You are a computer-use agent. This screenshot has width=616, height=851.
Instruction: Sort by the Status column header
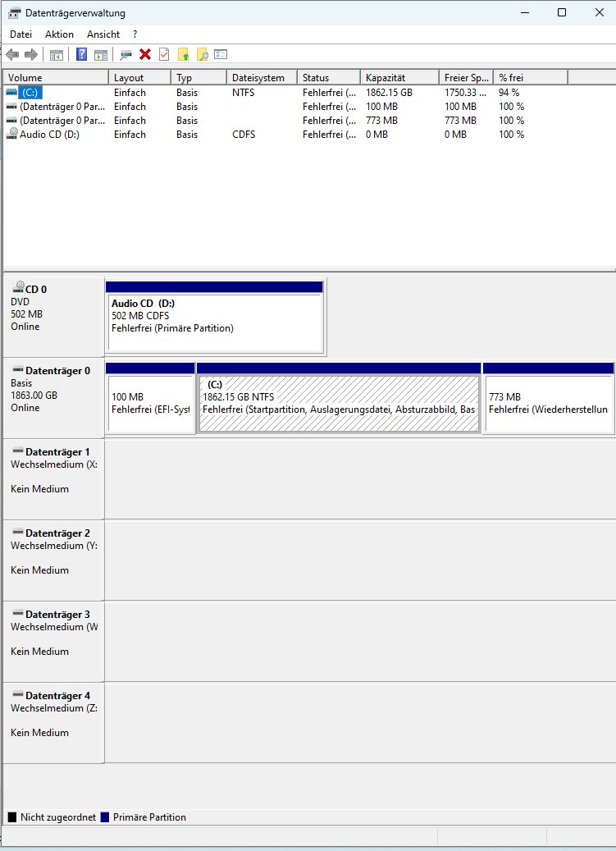click(x=329, y=78)
